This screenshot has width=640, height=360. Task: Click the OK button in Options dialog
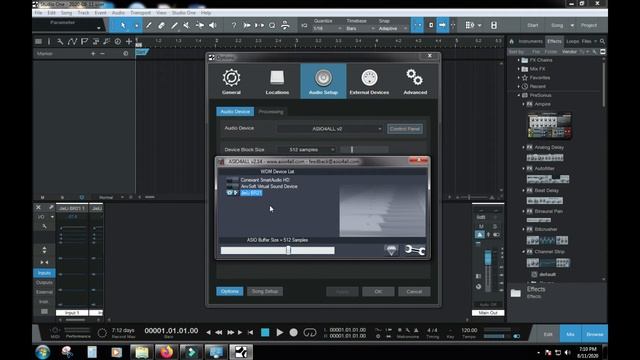click(378, 291)
